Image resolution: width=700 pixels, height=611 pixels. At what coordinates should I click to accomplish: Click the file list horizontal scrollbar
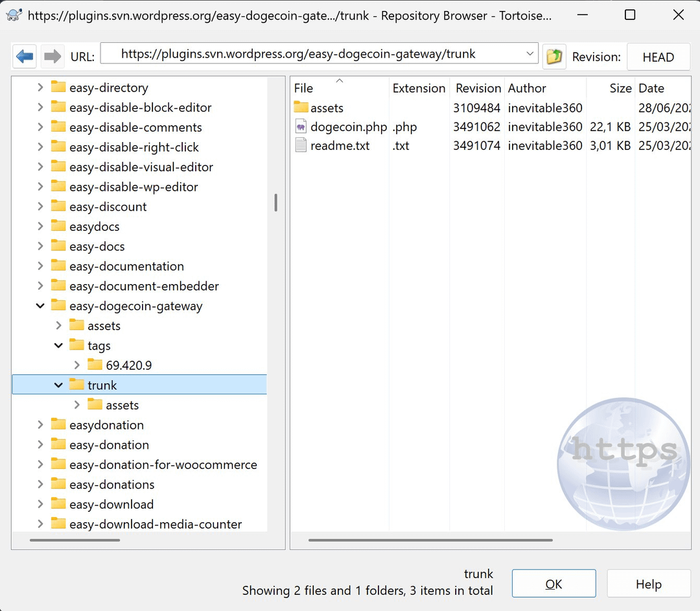[x=430, y=540]
